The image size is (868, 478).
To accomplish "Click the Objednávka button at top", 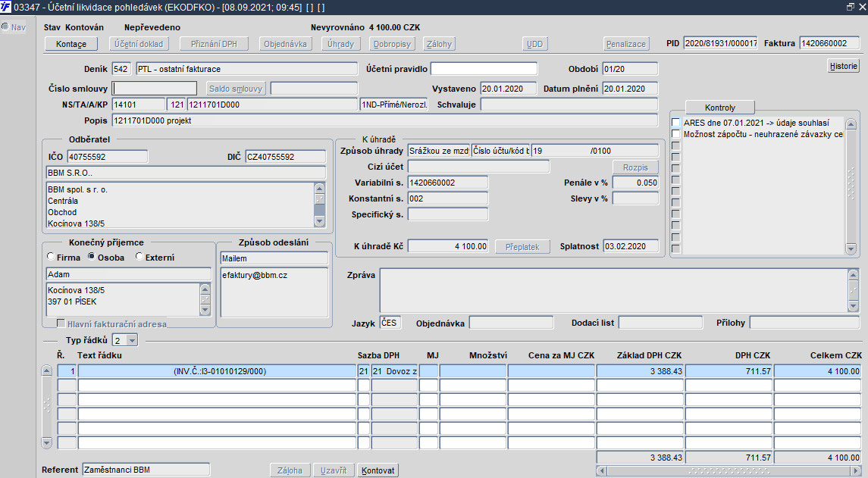I will 285,44.
